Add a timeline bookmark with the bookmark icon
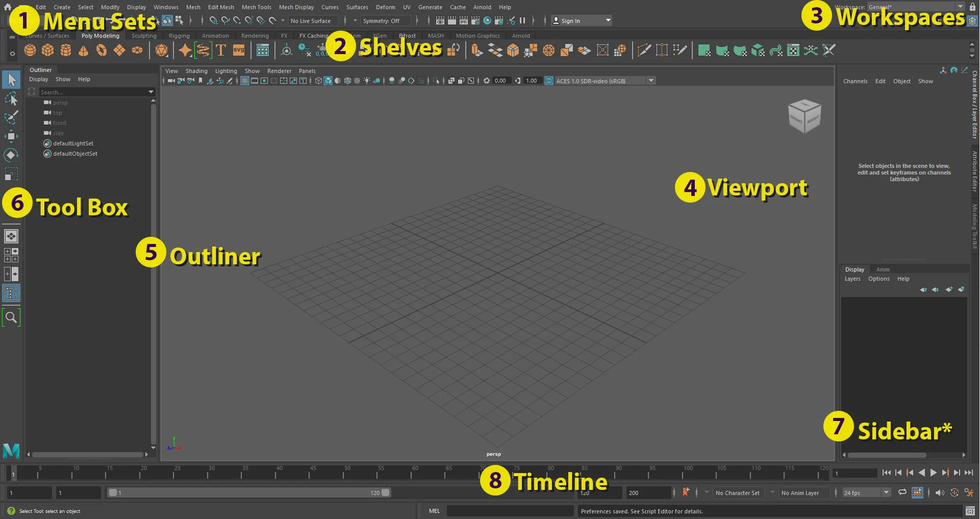The image size is (980, 519). coord(687,492)
